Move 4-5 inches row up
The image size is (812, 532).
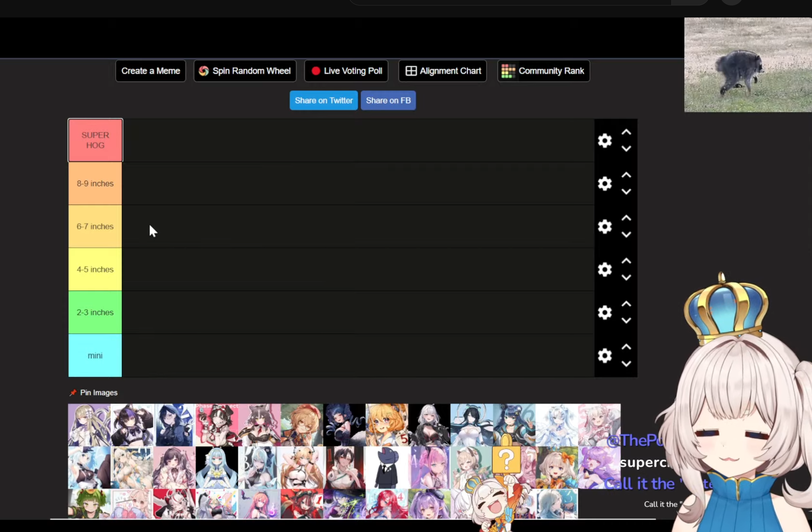click(x=626, y=261)
